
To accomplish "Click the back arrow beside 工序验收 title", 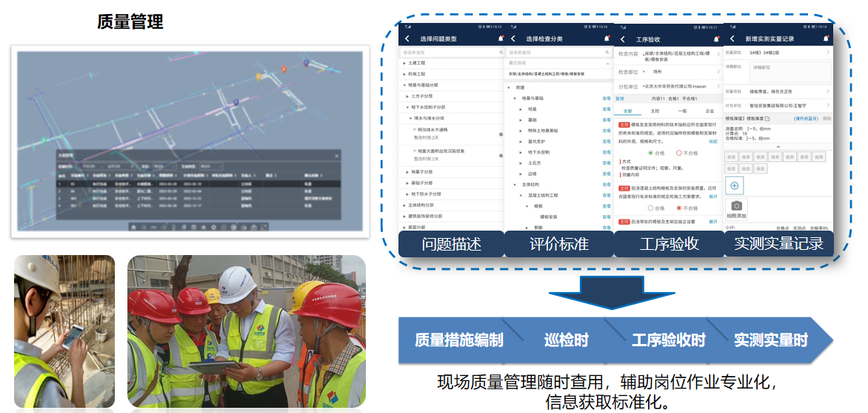I will 622,39.
